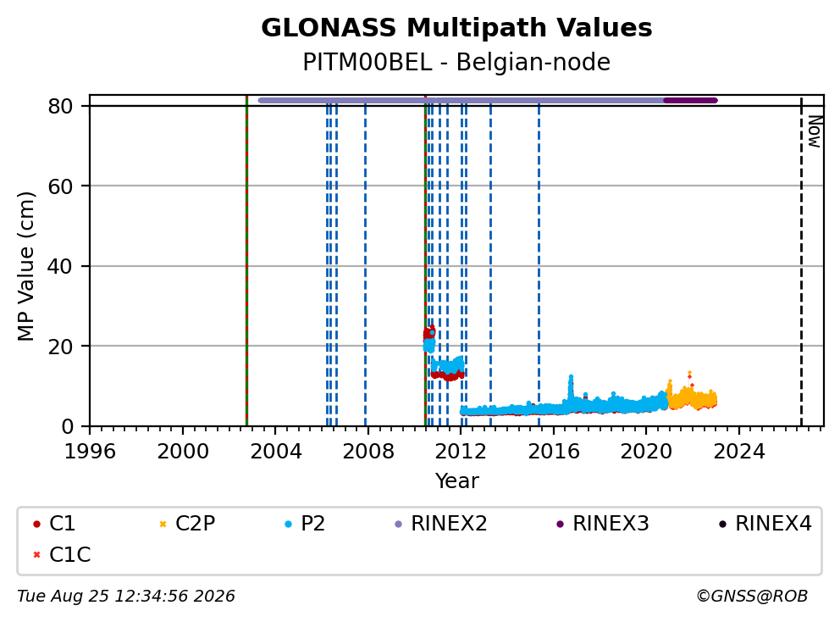Click the 2008 x-axis tick label
840x622 pixels.
[368, 452]
